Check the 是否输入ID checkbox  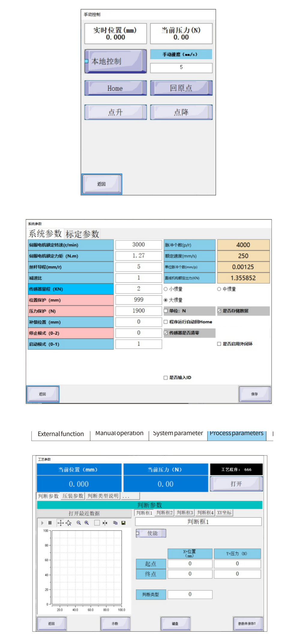click(166, 378)
